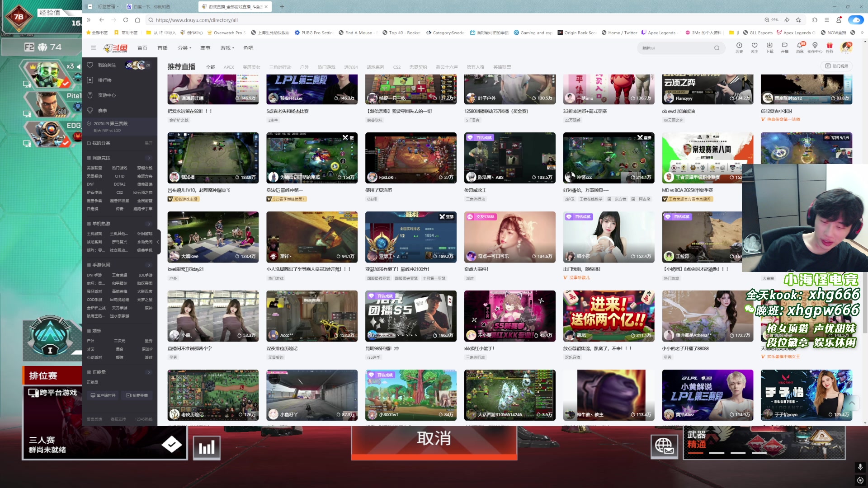The height and width of the screenshot is (488, 868).
Task: Click the 95% page zoom control
Action: (x=771, y=20)
